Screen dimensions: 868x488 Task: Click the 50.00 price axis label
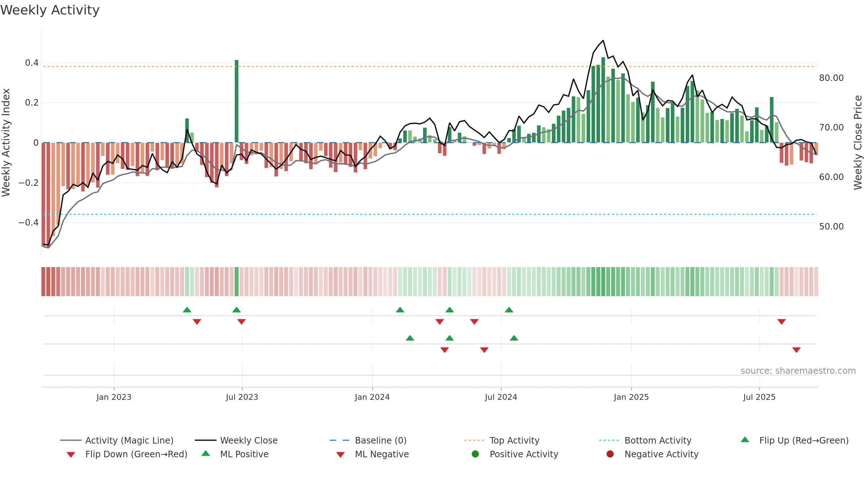point(831,226)
